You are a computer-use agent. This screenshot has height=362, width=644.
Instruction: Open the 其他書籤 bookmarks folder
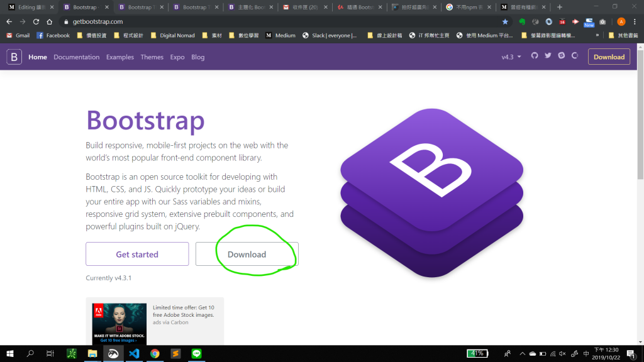[x=623, y=35]
